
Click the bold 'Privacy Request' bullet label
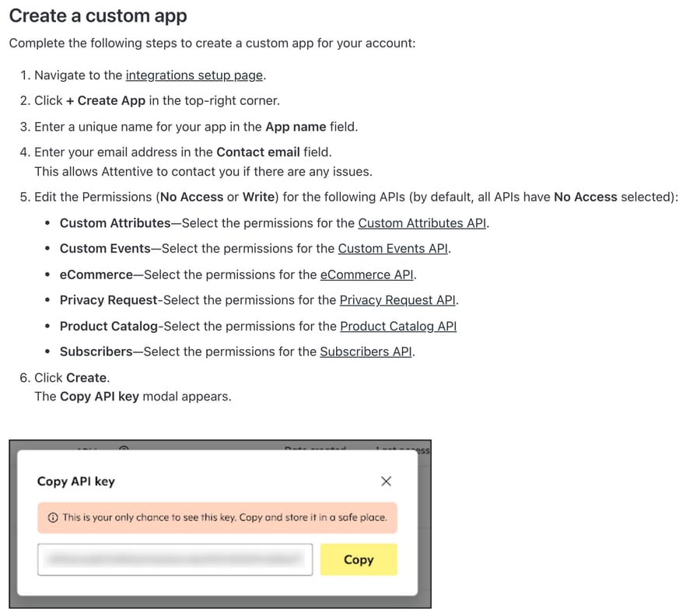pyautogui.click(x=108, y=300)
